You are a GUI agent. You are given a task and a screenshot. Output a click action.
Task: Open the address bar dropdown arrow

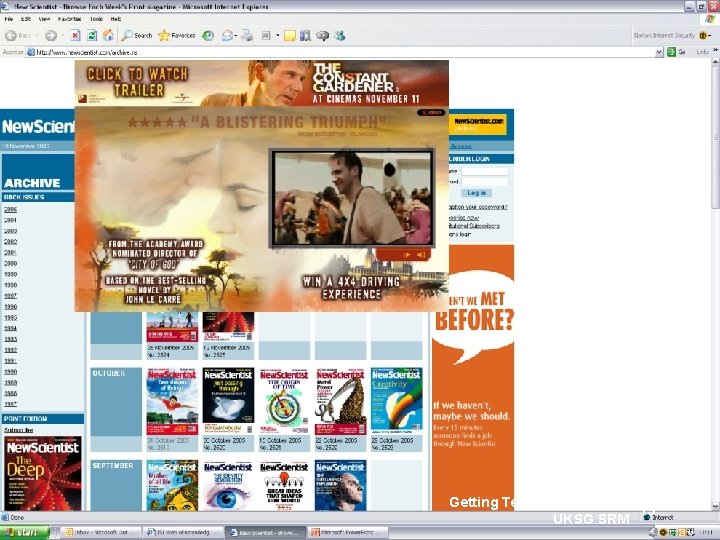pyautogui.click(x=659, y=52)
